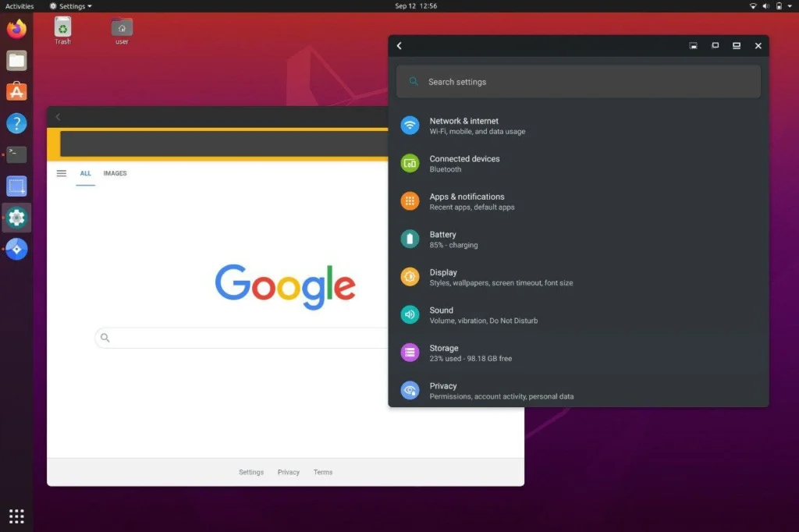Open Connected devices Bluetooth settings
Image resolution: width=799 pixels, height=532 pixels.
[464, 163]
